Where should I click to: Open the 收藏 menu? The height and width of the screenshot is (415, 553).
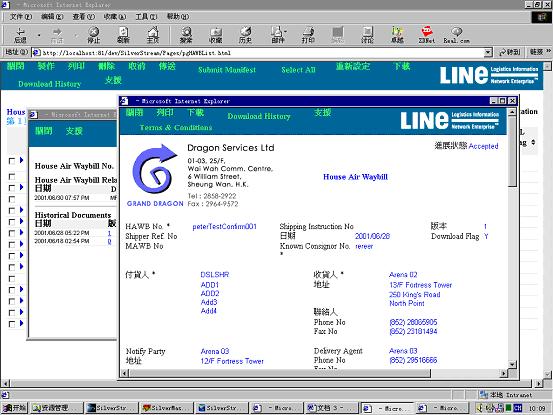pyautogui.click(x=115, y=17)
